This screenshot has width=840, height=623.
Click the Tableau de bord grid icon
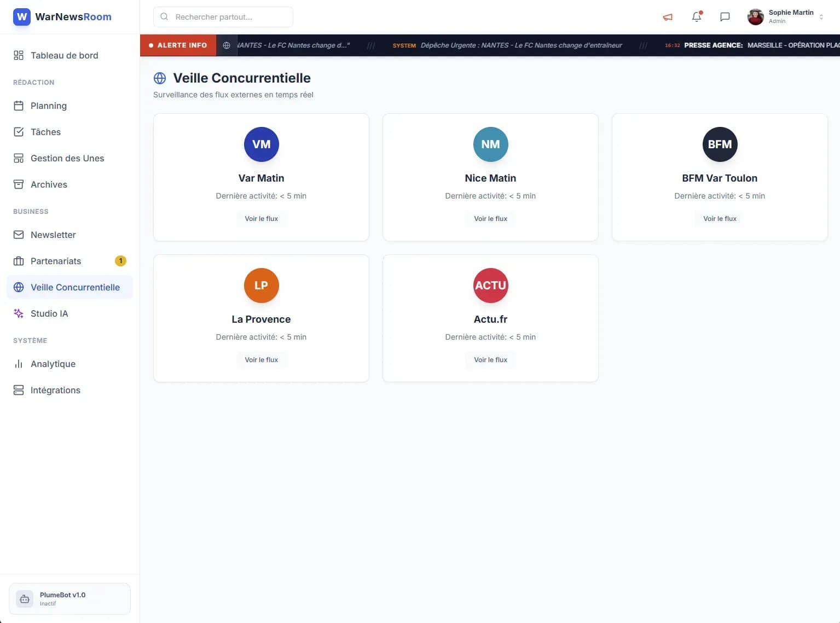pos(19,55)
